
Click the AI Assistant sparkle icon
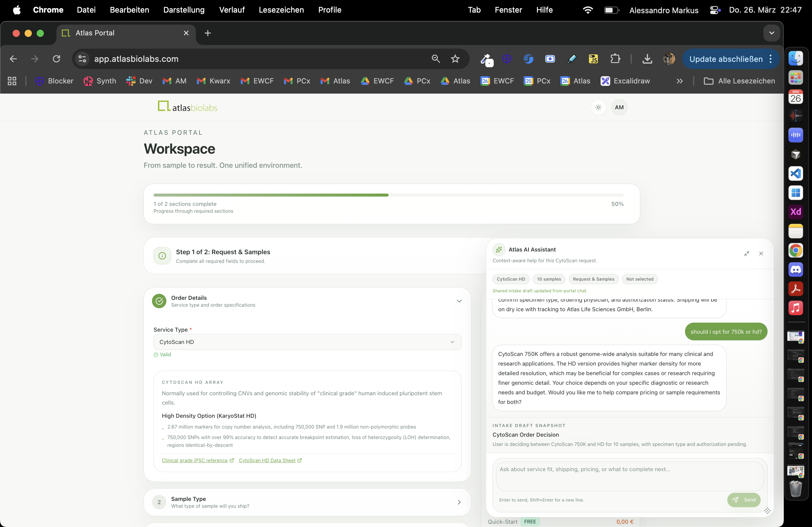pos(499,249)
